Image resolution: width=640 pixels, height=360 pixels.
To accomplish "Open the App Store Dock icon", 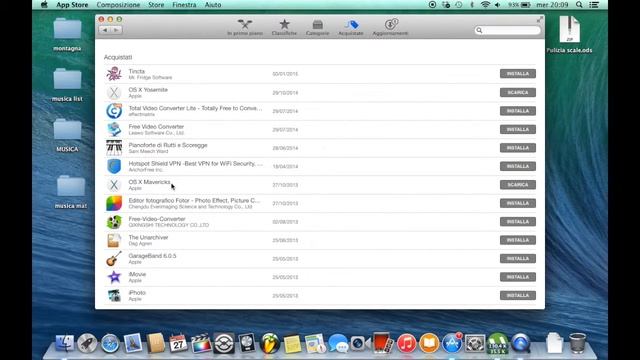I will (452, 343).
